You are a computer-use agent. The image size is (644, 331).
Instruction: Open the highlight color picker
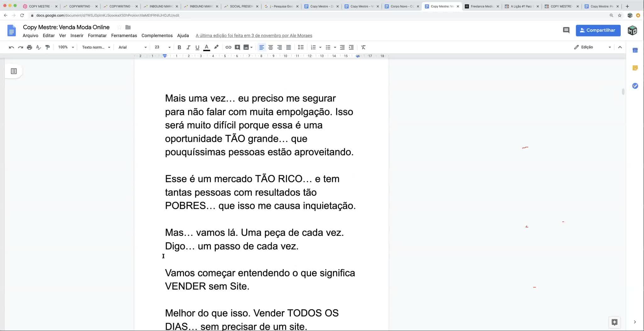pos(216,47)
